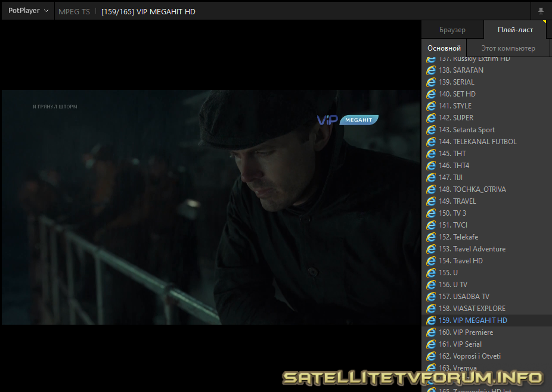Click the stream icon beside 141. STYLE
Image resolution: width=552 pixels, height=392 pixels.
point(431,106)
